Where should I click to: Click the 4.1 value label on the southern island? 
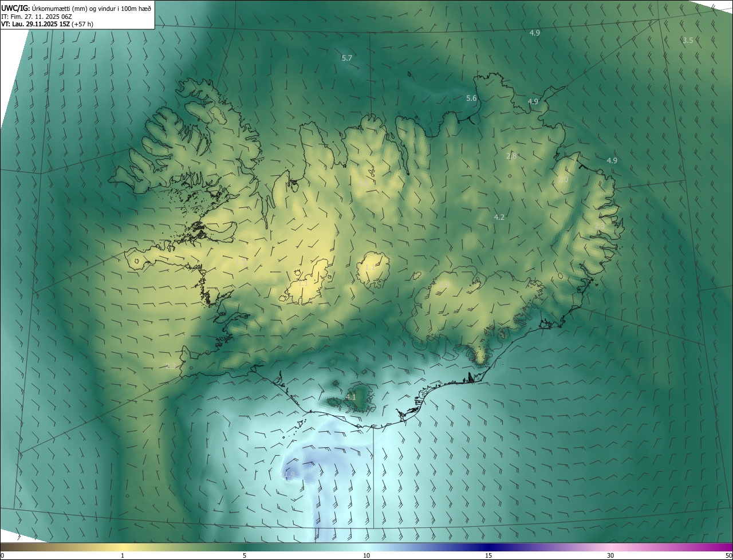coord(351,396)
